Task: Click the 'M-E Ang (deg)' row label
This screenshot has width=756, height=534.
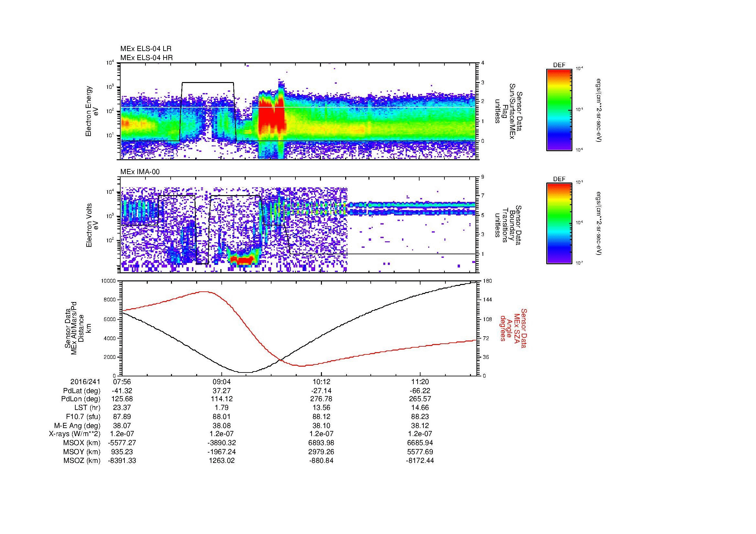Action: pos(77,426)
